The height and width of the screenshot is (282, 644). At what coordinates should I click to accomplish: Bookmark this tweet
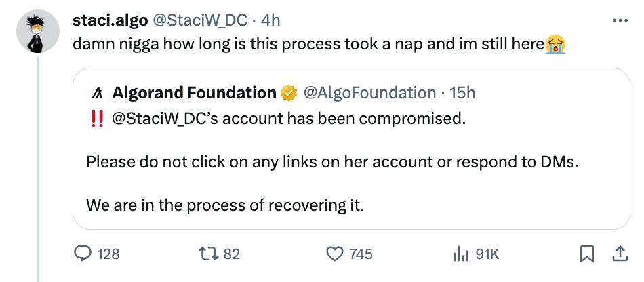(x=587, y=254)
